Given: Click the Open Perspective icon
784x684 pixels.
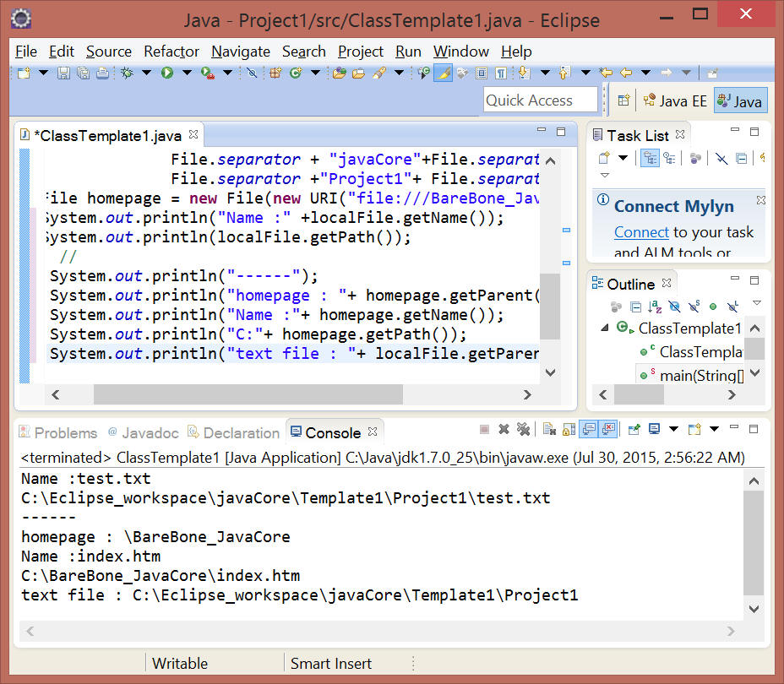Looking at the screenshot, I should coord(623,100).
